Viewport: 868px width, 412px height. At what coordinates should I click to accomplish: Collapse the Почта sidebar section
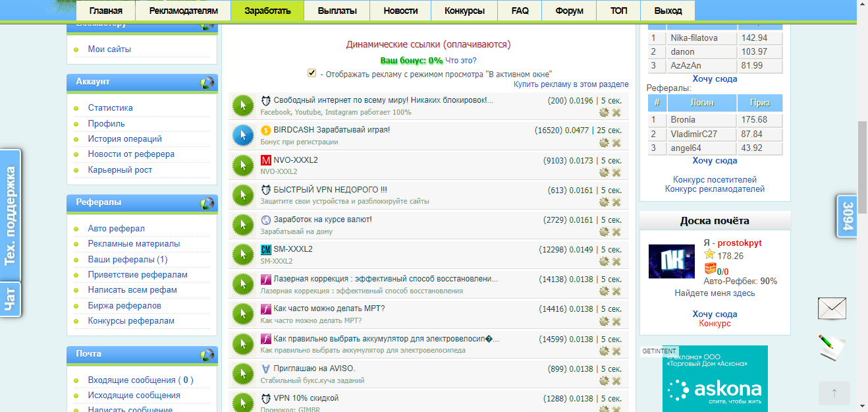[208, 355]
